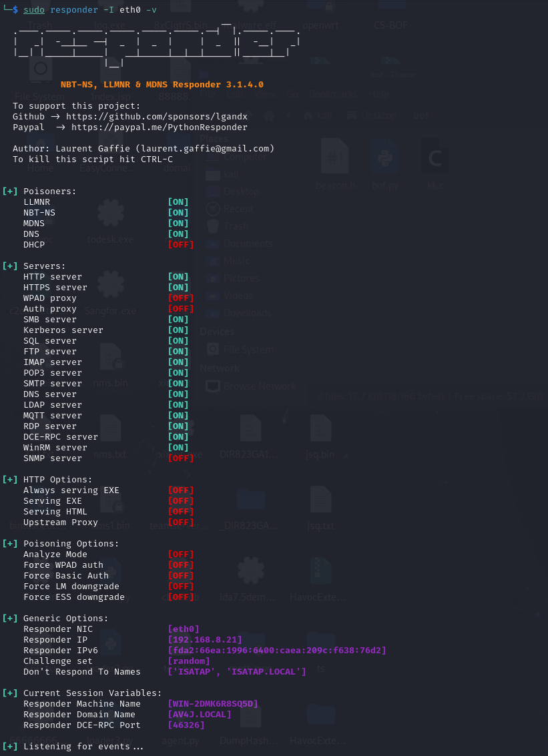Open Downloads in Thunar's sidebar
The image size is (548, 756).
pyautogui.click(x=239, y=313)
